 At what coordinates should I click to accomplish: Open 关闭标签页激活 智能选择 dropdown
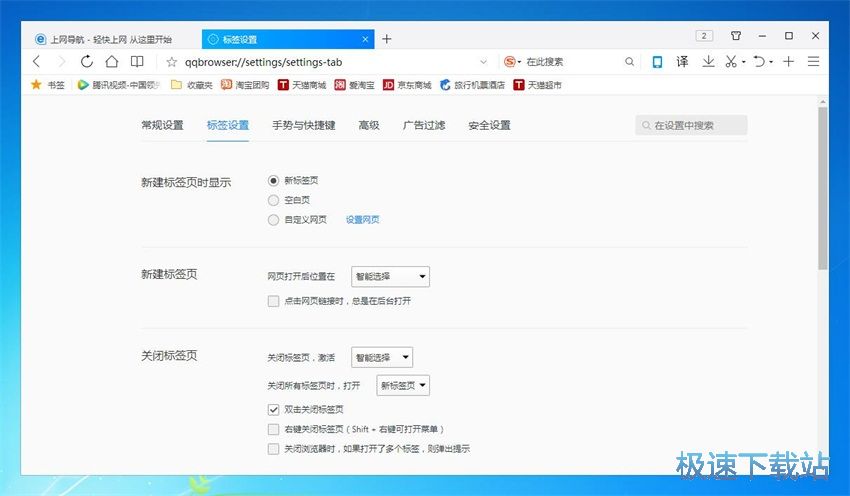click(382, 357)
